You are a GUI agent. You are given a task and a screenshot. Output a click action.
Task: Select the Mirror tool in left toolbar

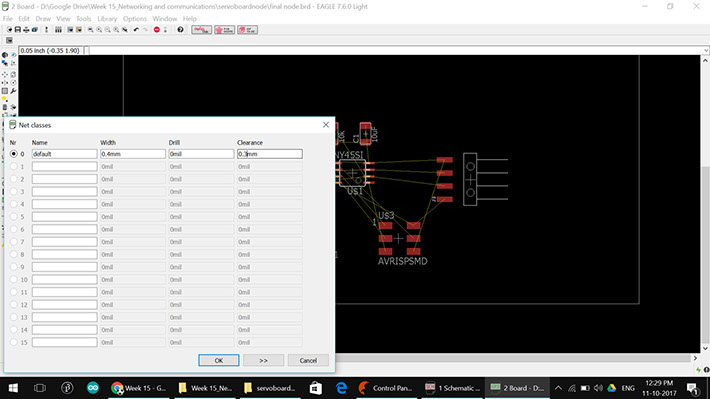5,82
